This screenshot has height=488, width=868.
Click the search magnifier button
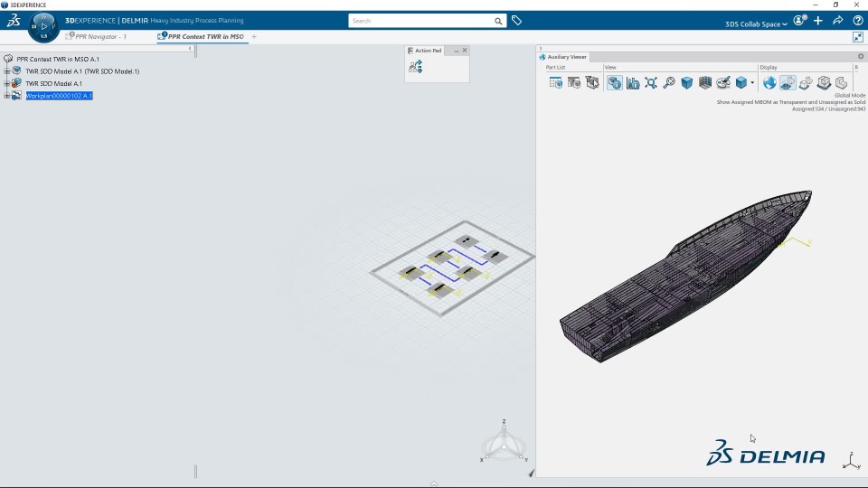(x=498, y=21)
